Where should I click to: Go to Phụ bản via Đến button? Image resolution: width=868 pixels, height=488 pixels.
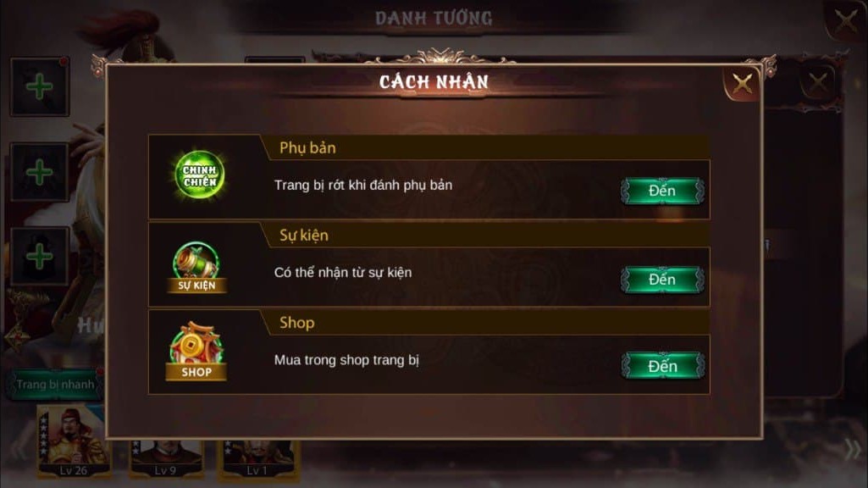click(x=662, y=191)
